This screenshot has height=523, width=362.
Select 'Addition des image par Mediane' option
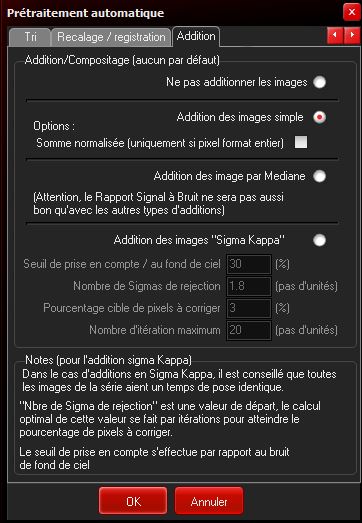[319, 176]
